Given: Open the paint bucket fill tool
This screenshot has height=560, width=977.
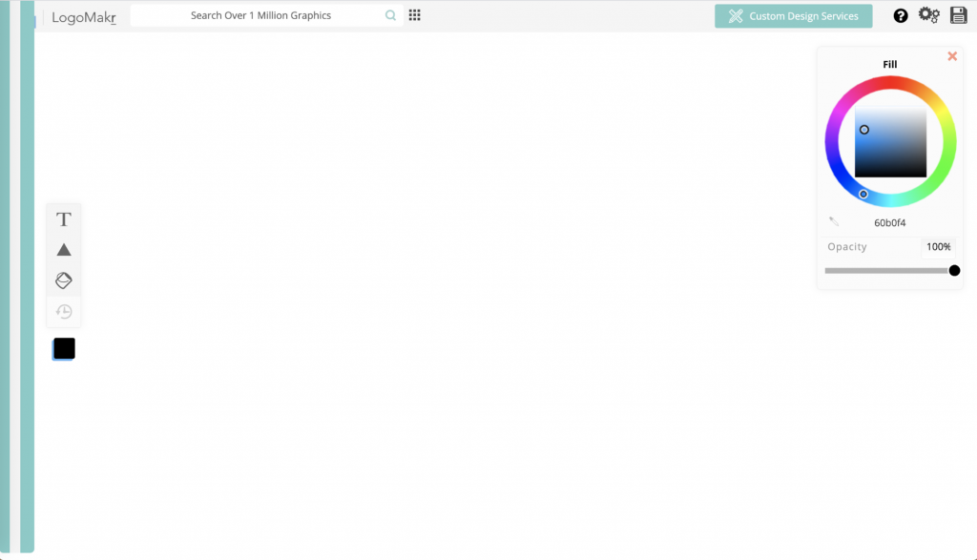Looking at the screenshot, I should 64,280.
